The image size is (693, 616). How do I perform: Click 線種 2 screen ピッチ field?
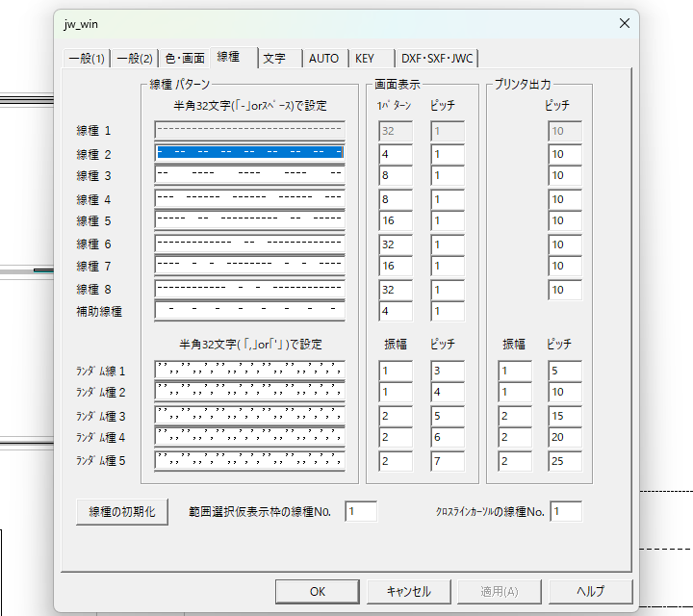click(448, 154)
